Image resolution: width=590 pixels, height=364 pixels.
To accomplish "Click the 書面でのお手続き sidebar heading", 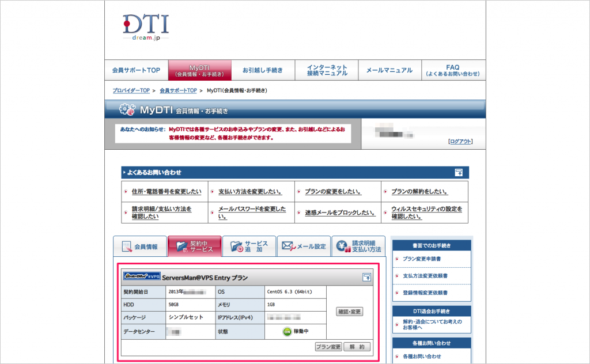I will [432, 245].
